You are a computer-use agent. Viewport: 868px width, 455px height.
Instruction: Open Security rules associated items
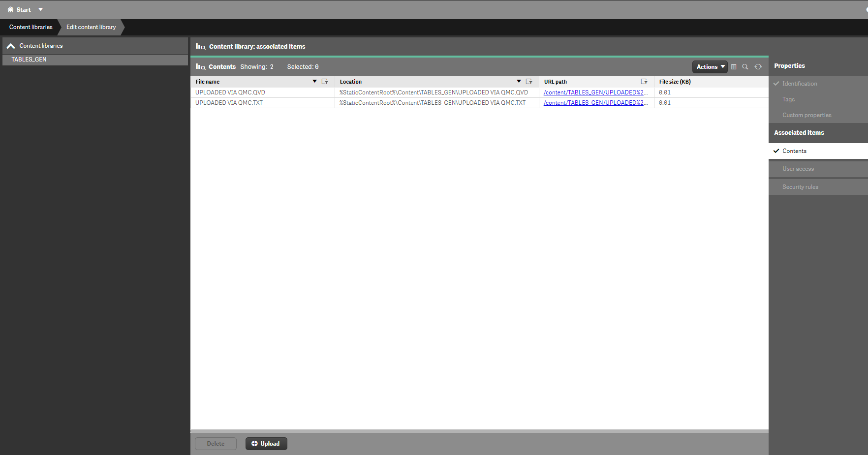click(x=818, y=187)
